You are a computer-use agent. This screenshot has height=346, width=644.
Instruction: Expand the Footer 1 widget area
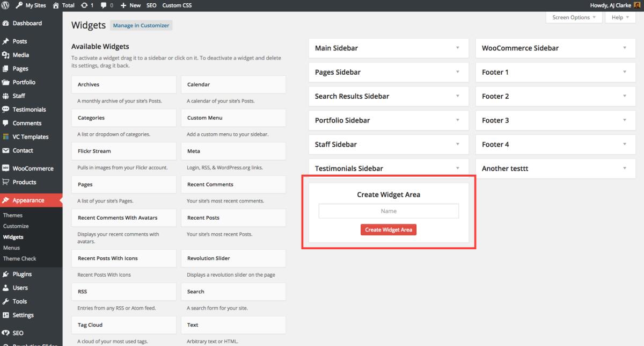click(x=624, y=72)
